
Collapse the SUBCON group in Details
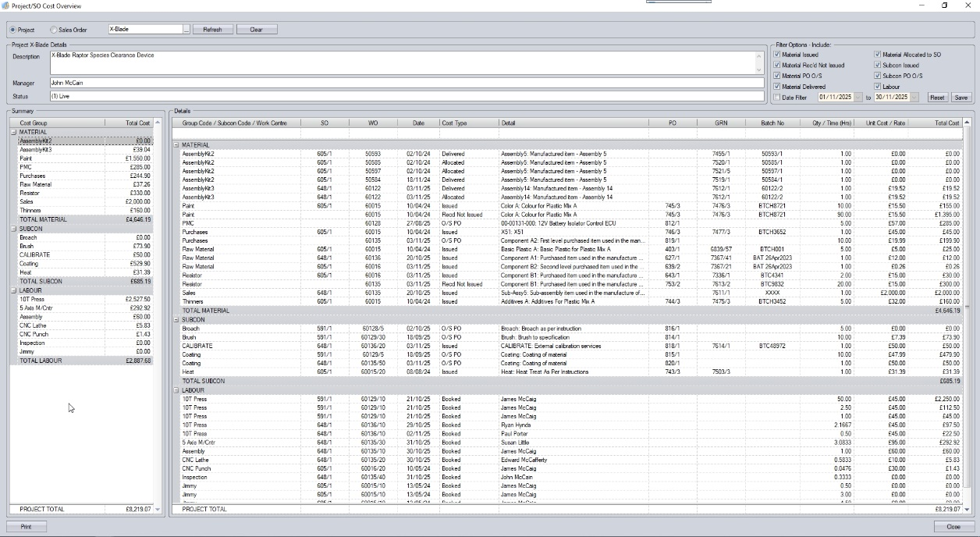click(x=176, y=319)
